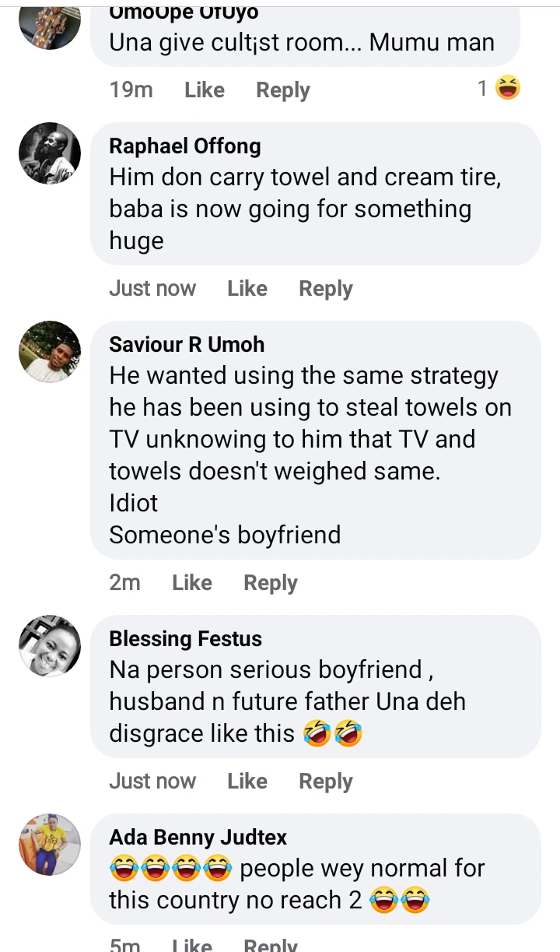This screenshot has height=952, width=560.
Task: Like Saviour R Umoh's comment
Action: (x=191, y=583)
